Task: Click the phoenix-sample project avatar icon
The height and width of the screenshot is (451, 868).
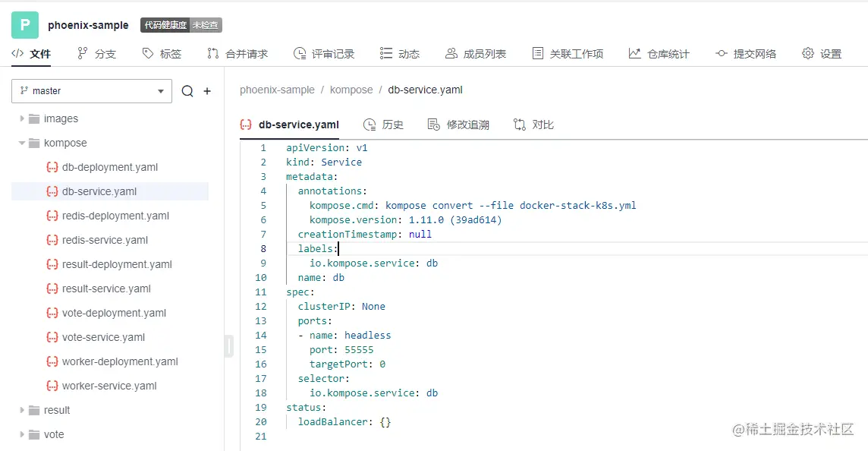Action: (x=25, y=25)
